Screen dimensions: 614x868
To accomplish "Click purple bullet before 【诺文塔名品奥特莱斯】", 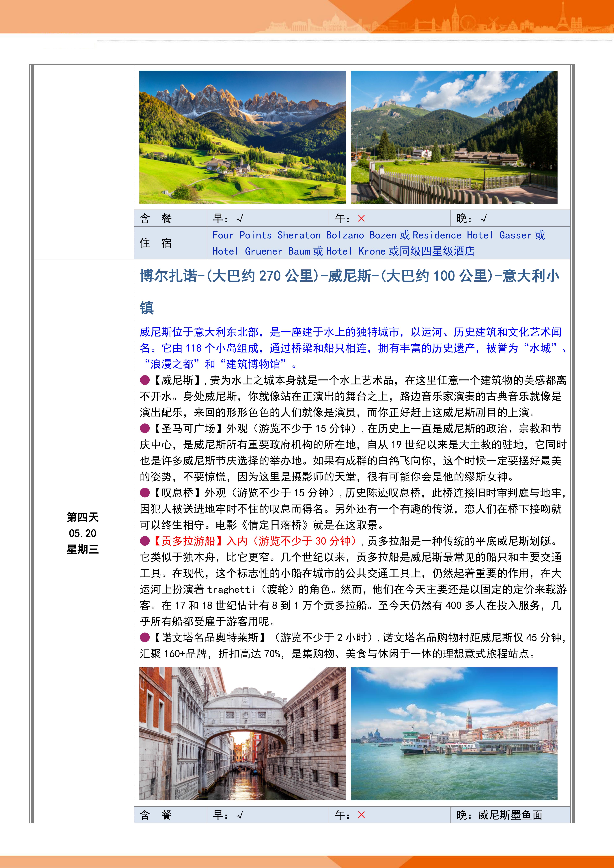I will pos(144,637).
